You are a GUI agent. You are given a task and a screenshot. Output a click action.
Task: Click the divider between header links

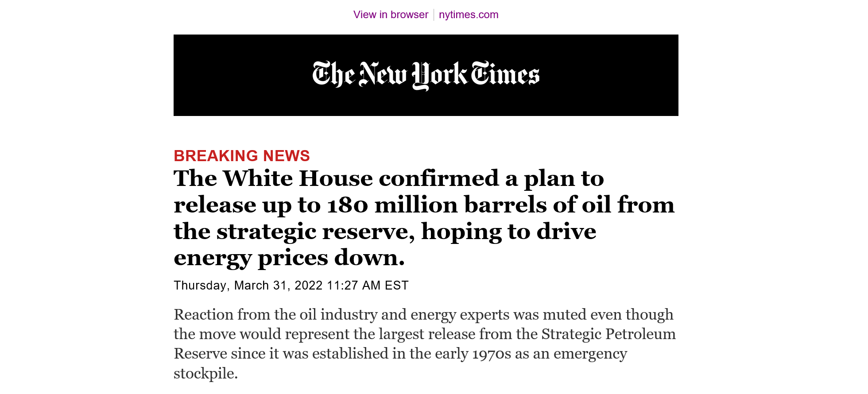pyautogui.click(x=434, y=15)
